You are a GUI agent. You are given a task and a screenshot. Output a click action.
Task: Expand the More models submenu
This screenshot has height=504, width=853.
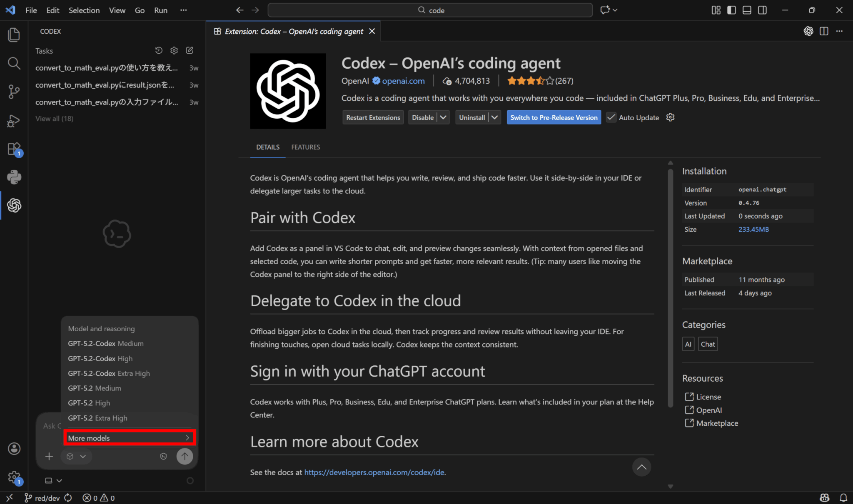[129, 438]
